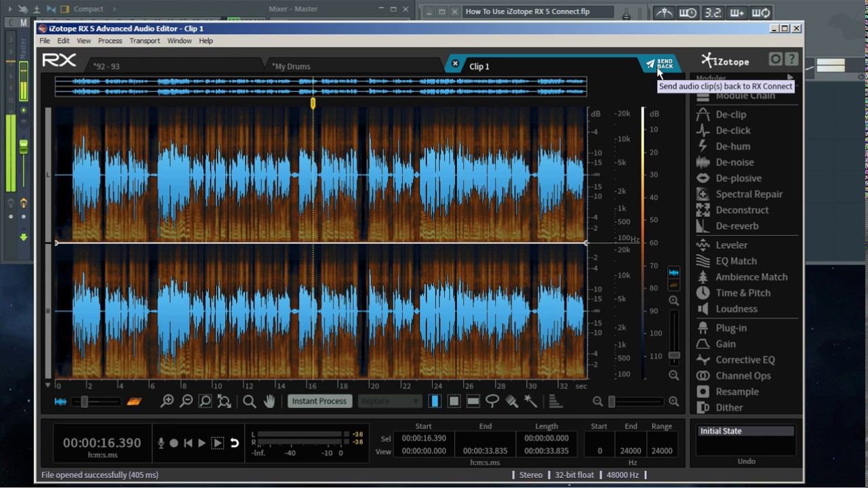Click the Sel Start time field
Screen dimensions: 868x488
click(x=424, y=439)
